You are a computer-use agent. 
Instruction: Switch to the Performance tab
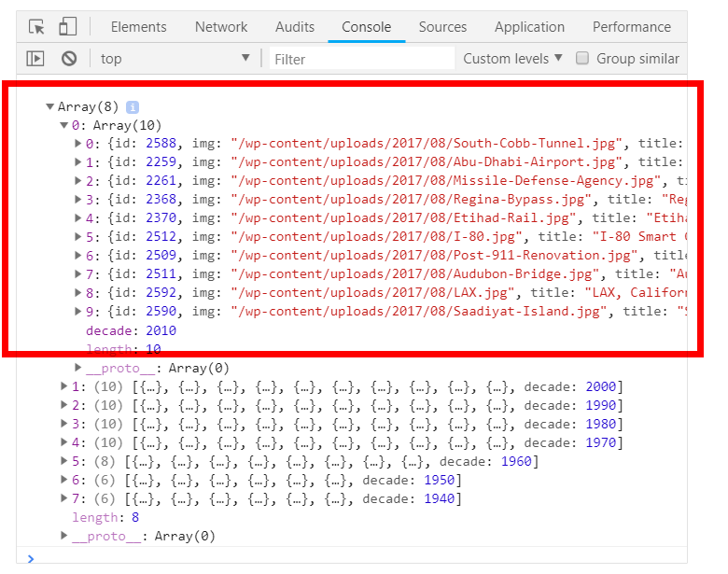coord(632,27)
